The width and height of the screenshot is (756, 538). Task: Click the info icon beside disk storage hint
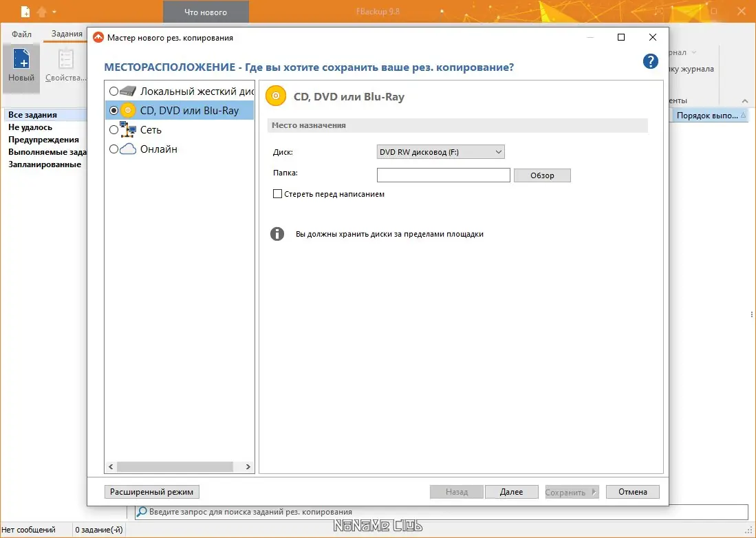[x=277, y=234]
